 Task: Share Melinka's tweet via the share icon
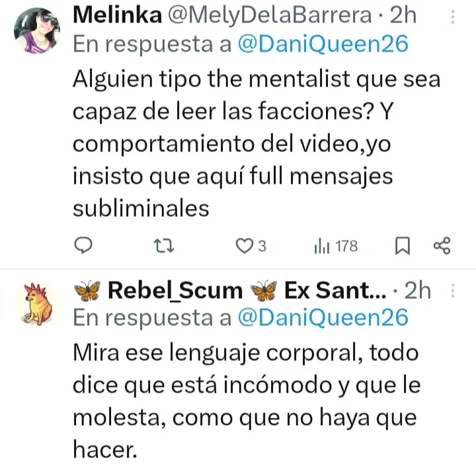(x=442, y=247)
